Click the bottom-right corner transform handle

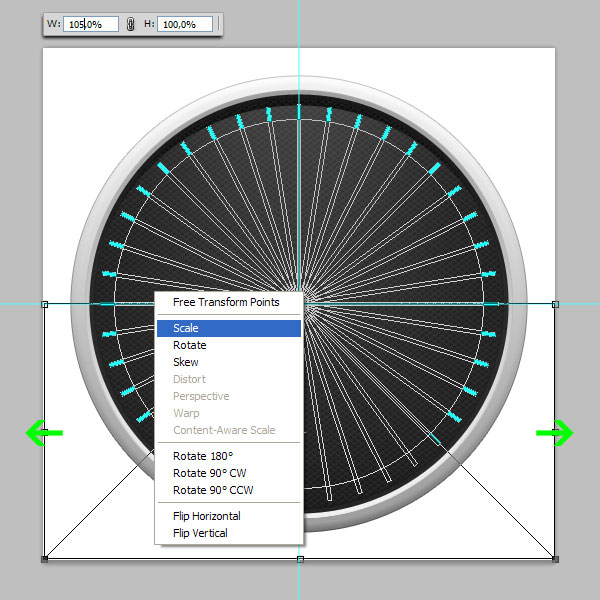click(x=555, y=559)
